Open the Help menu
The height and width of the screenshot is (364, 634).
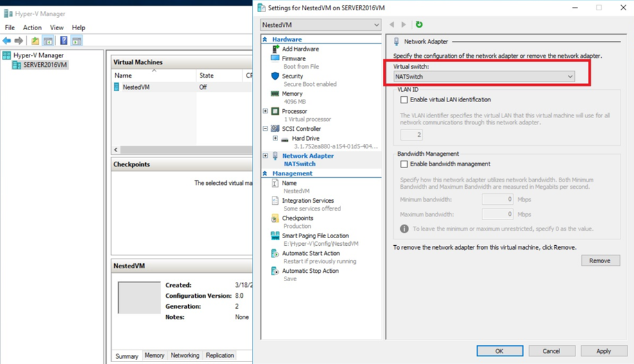coord(78,28)
